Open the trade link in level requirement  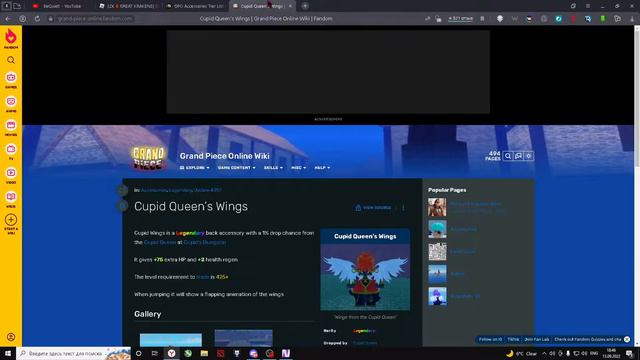(202, 277)
